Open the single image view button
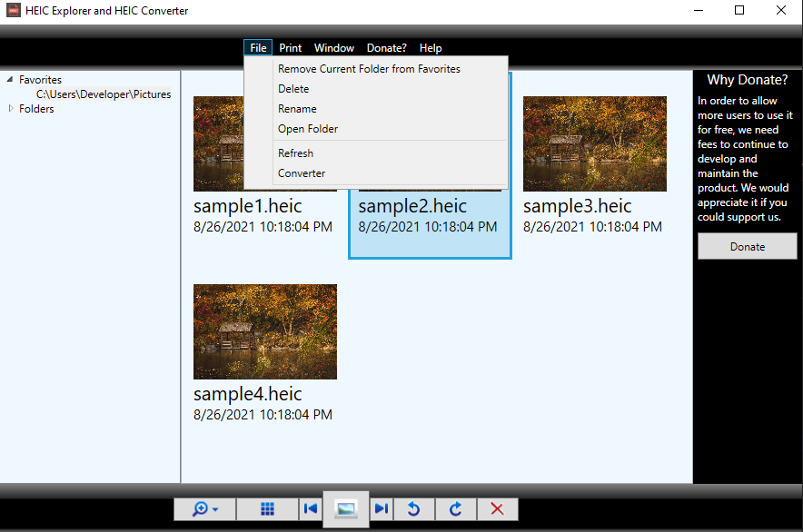This screenshot has height=532, width=803. point(345,508)
